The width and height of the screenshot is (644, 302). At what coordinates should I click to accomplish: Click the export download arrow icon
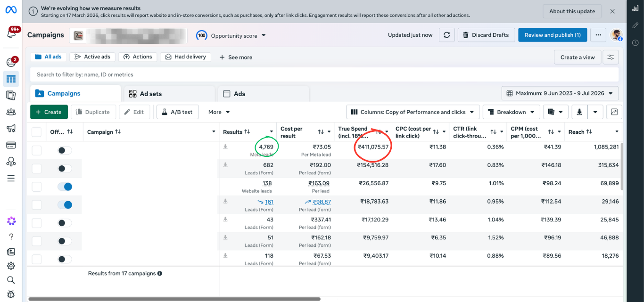pos(579,112)
